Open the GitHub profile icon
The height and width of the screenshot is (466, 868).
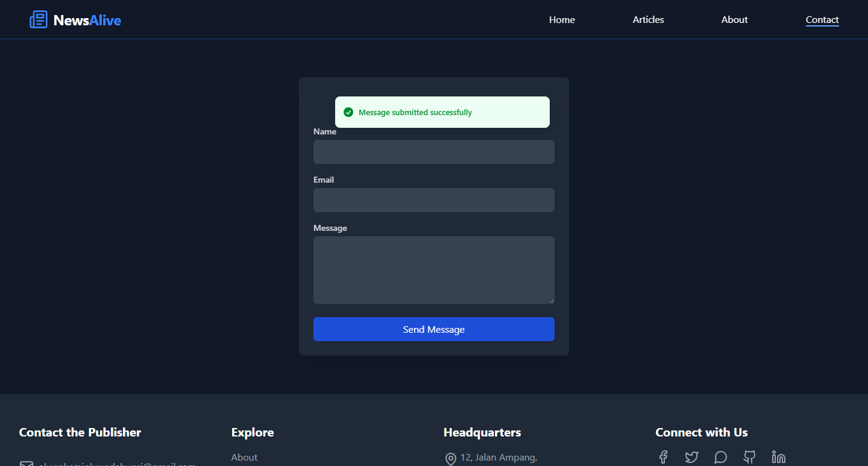749,457
